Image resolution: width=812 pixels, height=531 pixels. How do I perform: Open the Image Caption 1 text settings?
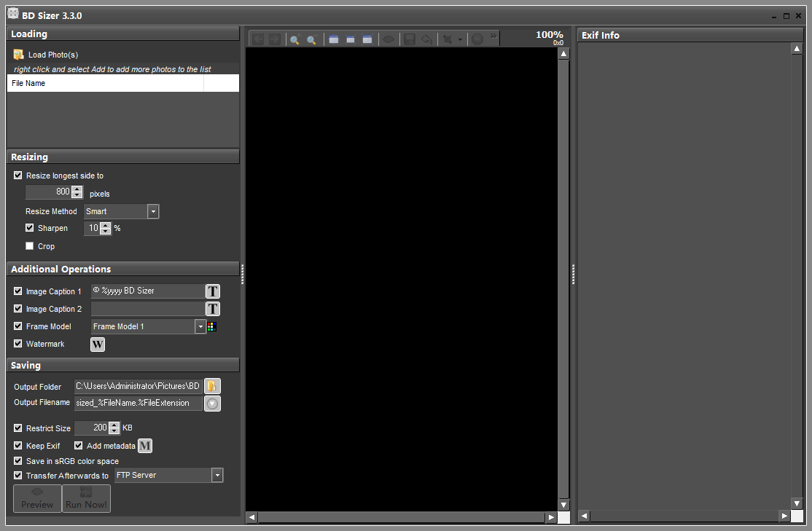pos(212,291)
